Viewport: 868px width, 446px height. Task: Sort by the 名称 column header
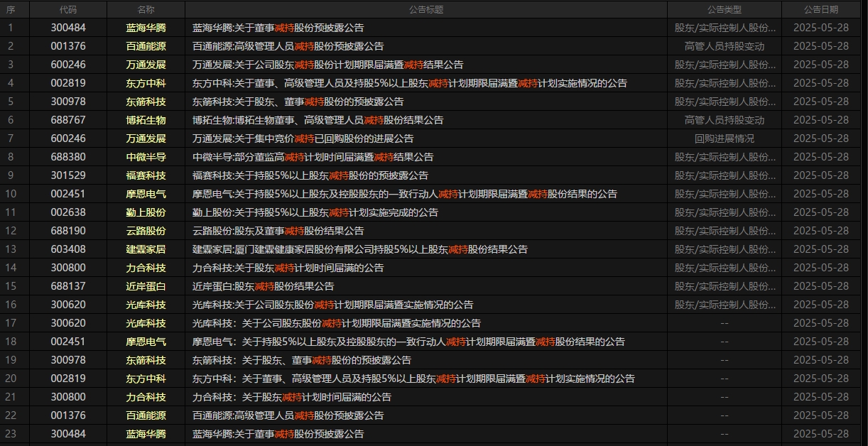point(146,9)
